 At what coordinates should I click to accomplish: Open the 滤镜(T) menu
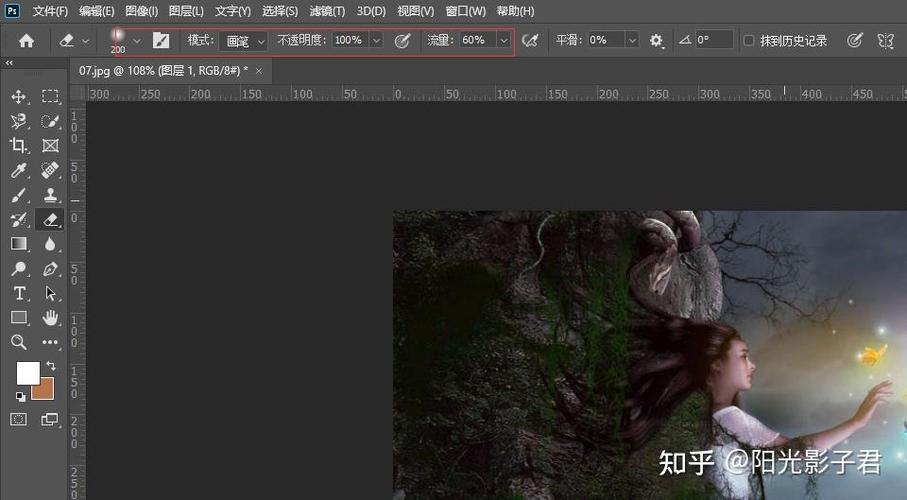[327, 11]
